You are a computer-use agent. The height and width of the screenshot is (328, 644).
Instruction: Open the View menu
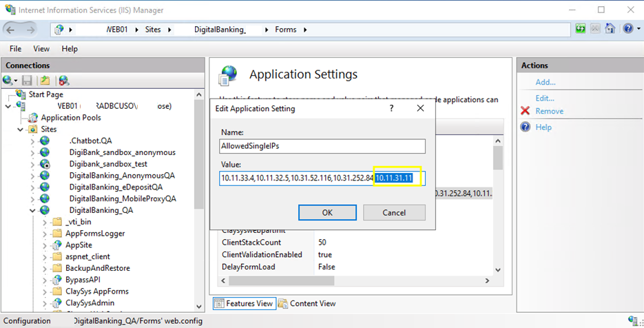[x=41, y=49]
